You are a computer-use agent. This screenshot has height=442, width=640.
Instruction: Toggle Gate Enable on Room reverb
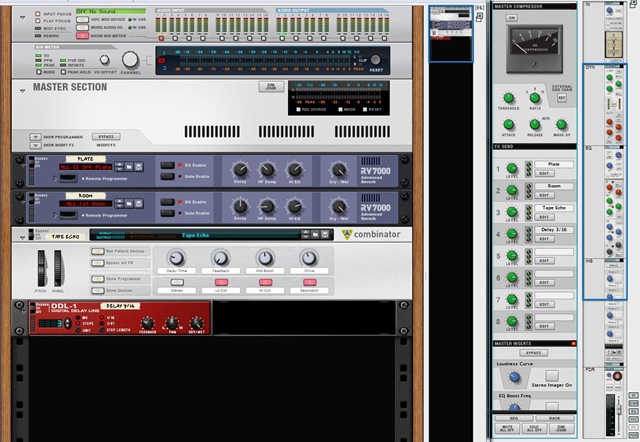point(167,213)
